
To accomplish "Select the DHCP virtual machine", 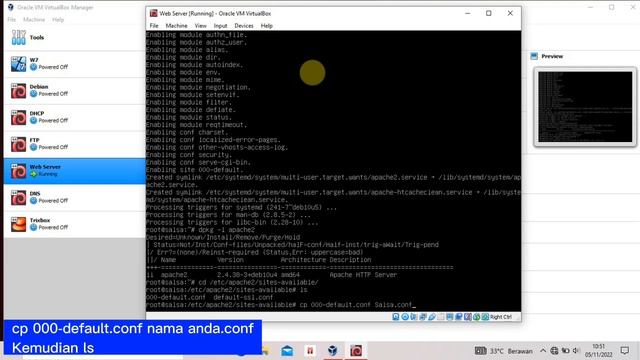I will 74,118.
